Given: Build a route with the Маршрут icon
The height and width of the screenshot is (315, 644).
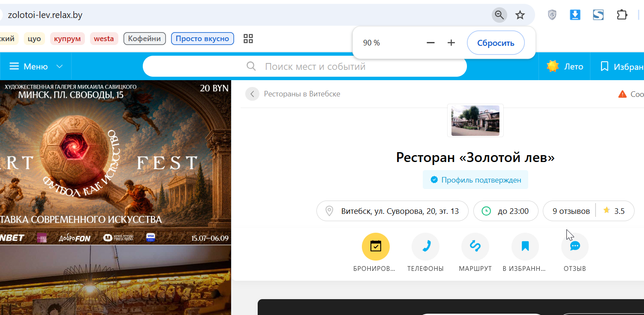Looking at the screenshot, I should click(x=475, y=246).
